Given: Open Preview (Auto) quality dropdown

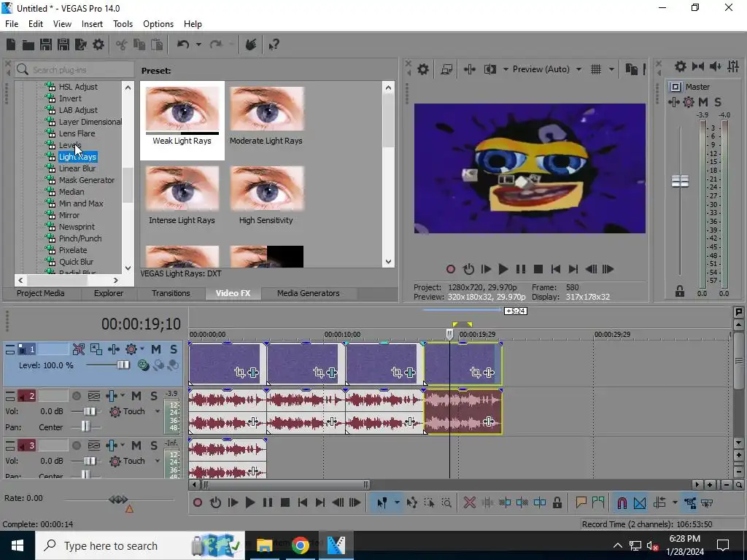Looking at the screenshot, I should click(578, 69).
